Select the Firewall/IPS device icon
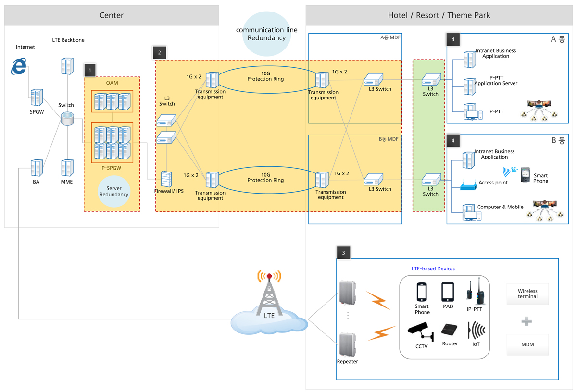The width and height of the screenshot is (577, 392). pos(166,179)
